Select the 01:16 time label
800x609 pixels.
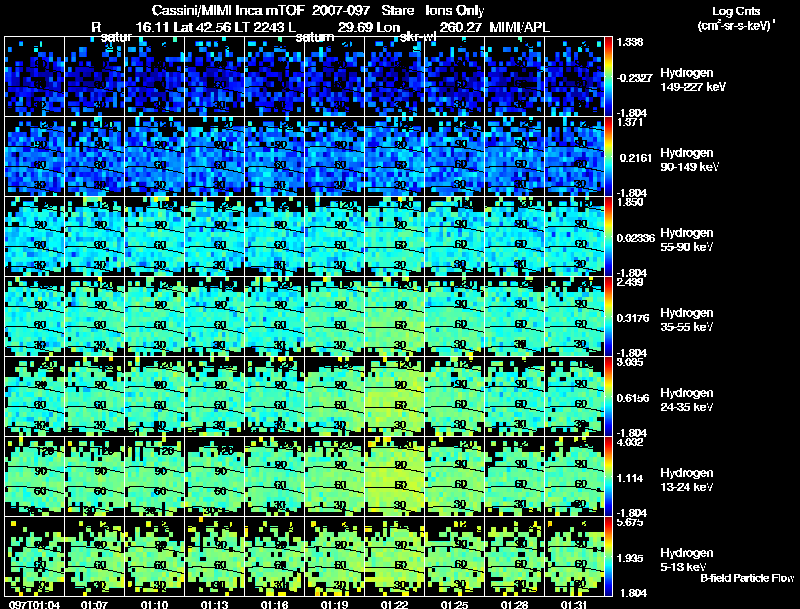(274, 604)
